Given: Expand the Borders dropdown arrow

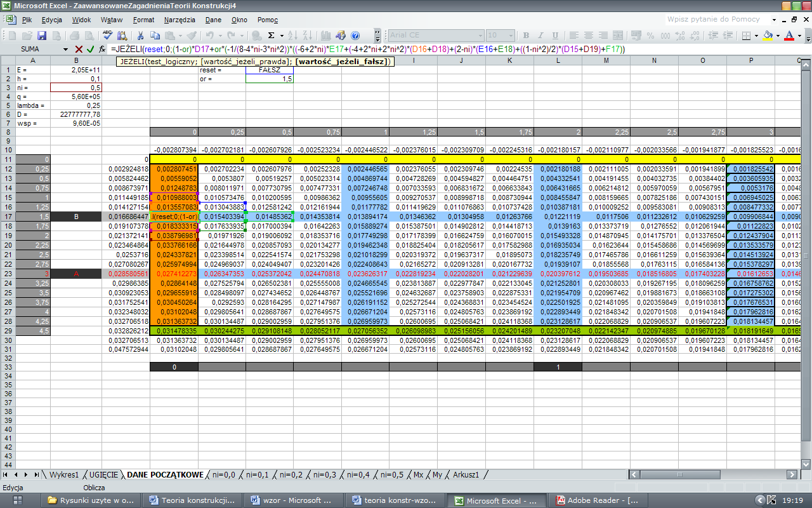Looking at the screenshot, I should click(x=756, y=36).
